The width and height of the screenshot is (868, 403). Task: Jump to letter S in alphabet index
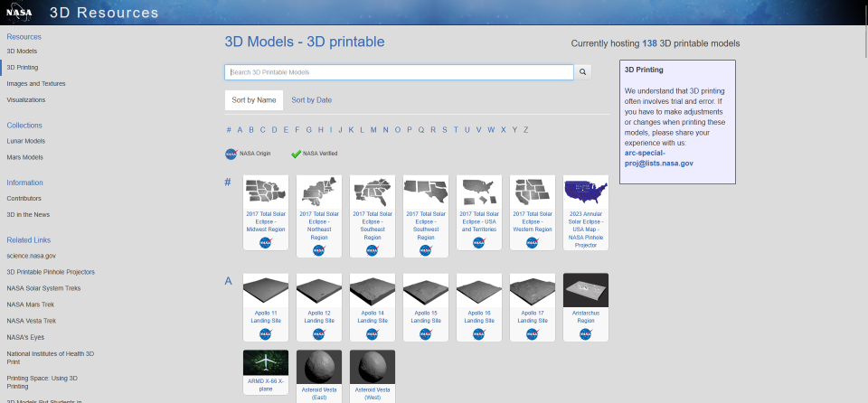pos(445,130)
